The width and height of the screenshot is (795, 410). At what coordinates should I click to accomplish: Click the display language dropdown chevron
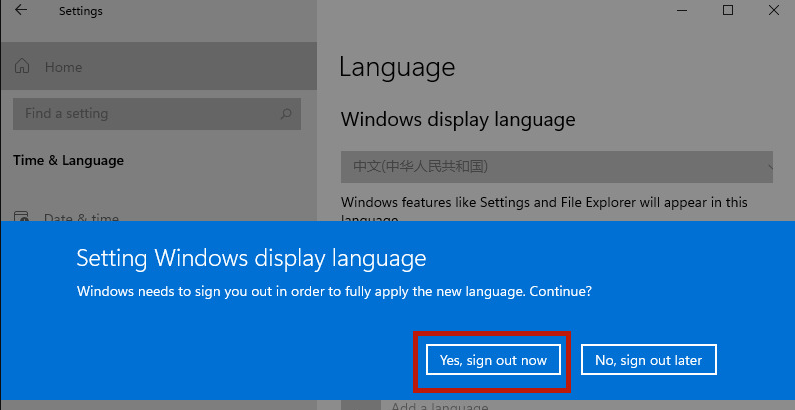tap(770, 166)
